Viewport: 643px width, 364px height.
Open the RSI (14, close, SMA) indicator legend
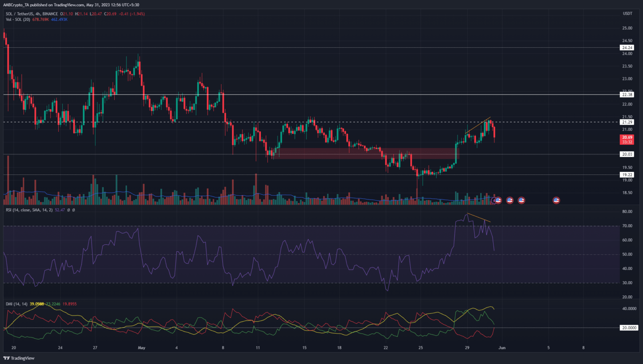28,210
